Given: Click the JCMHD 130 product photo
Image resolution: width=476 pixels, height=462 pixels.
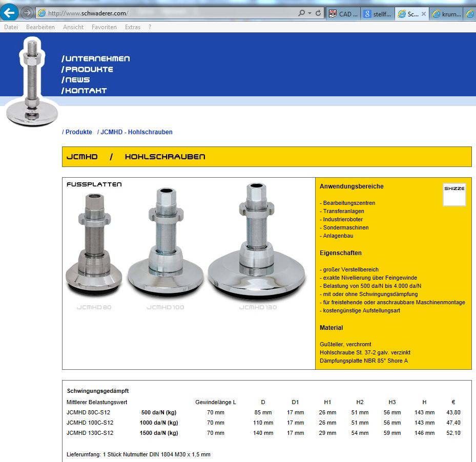Looking at the screenshot, I should point(257,241).
